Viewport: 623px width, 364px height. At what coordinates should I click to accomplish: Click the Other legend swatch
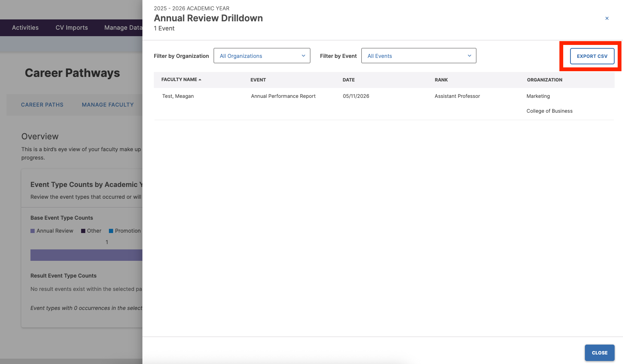[x=83, y=231]
